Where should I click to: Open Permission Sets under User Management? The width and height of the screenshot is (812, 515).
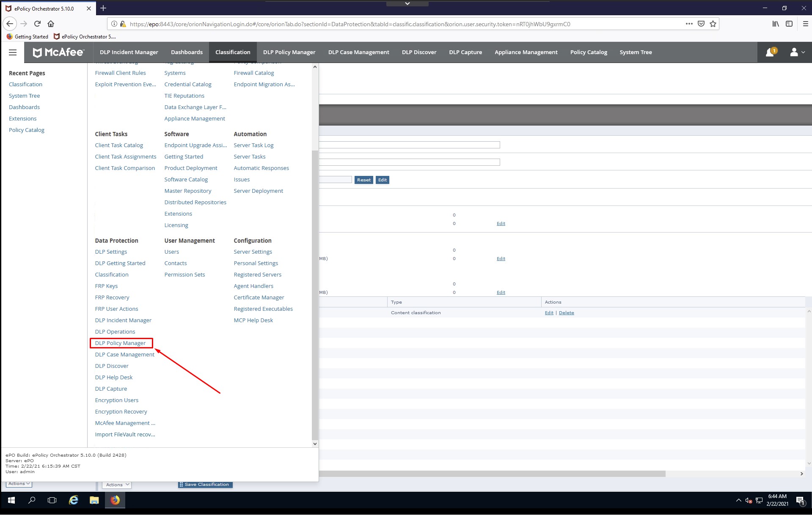(184, 274)
